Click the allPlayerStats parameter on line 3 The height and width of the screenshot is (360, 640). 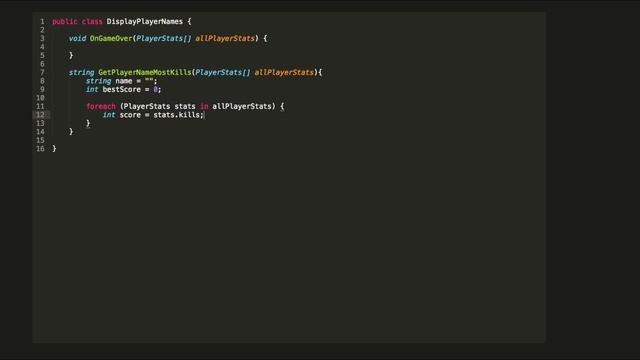[225, 38]
